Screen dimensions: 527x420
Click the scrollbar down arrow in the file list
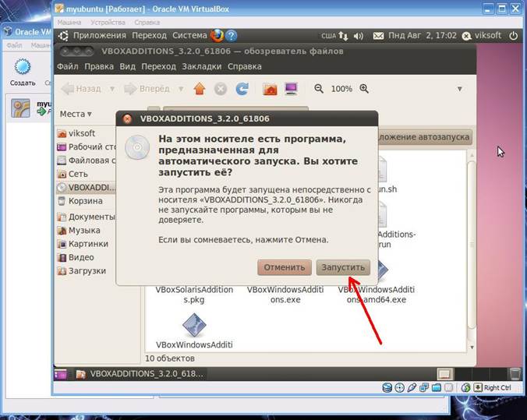(x=472, y=347)
